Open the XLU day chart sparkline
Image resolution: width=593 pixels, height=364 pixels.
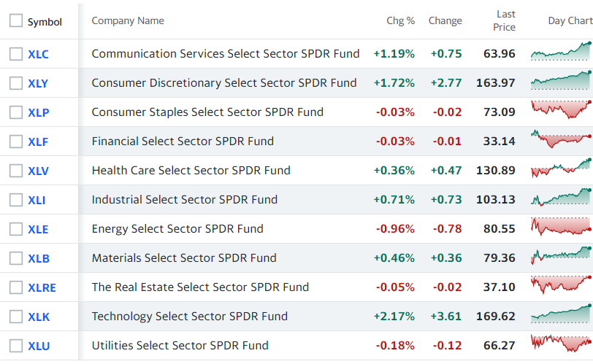[x=561, y=345]
